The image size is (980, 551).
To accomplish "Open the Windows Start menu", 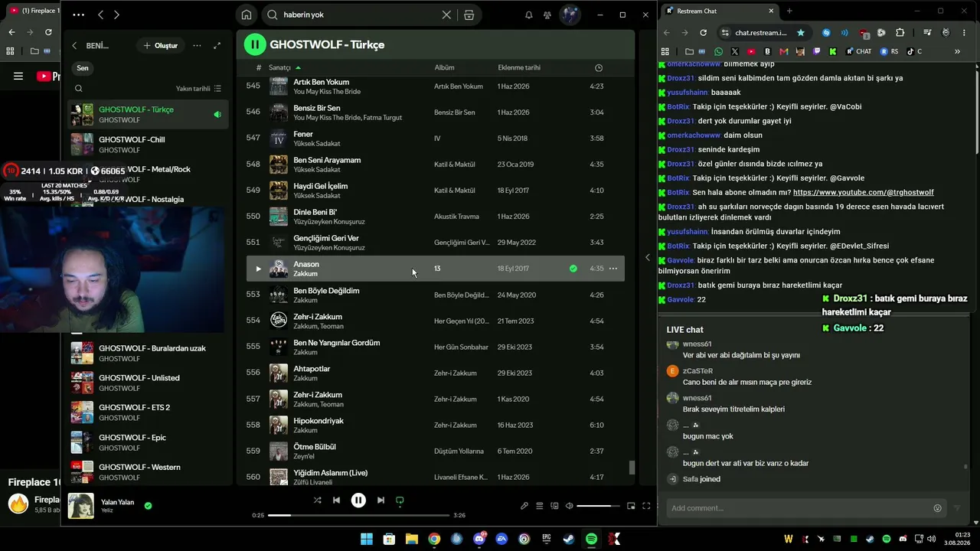I will [x=367, y=539].
